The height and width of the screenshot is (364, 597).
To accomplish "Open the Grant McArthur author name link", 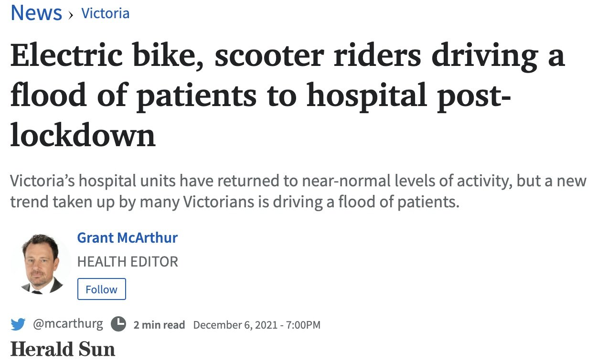I will 128,237.
